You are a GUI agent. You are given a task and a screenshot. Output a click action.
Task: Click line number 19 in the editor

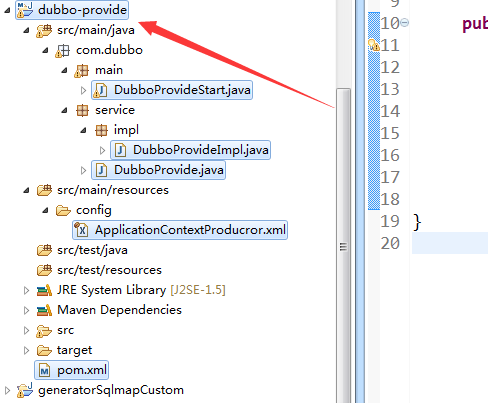pos(390,221)
